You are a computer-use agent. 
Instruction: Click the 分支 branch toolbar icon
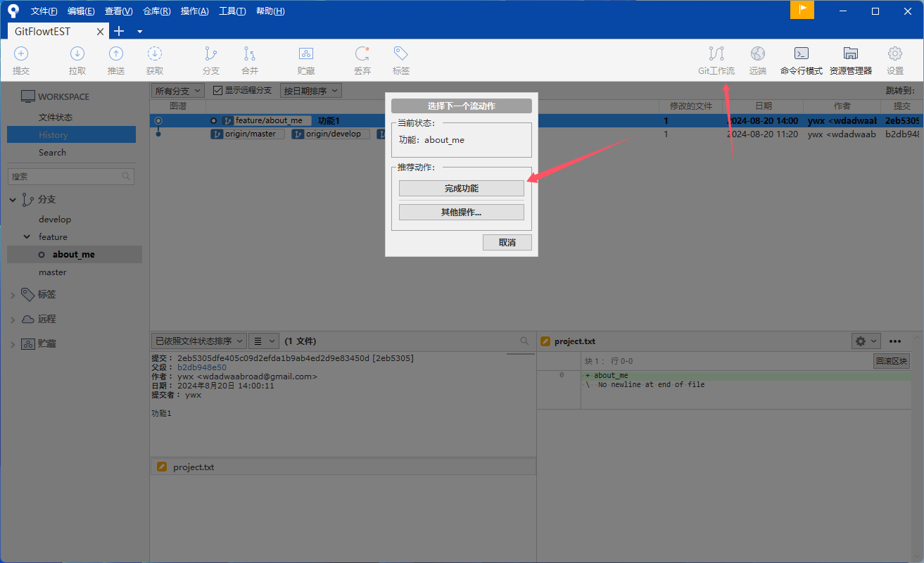[210, 54]
